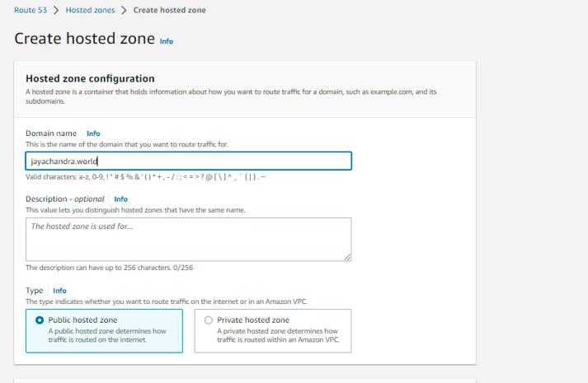Click the Description - optional label
The height and width of the screenshot is (383, 588).
coord(65,199)
